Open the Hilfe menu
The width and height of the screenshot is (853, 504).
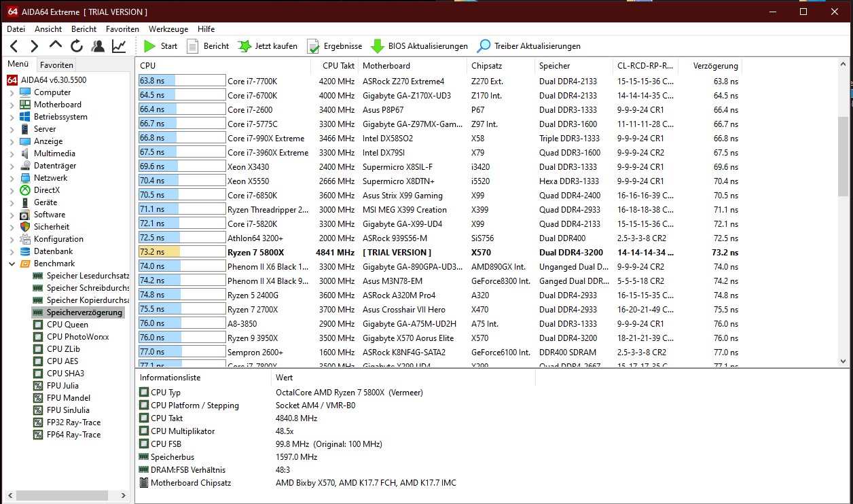pyautogui.click(x=206, y=29)
